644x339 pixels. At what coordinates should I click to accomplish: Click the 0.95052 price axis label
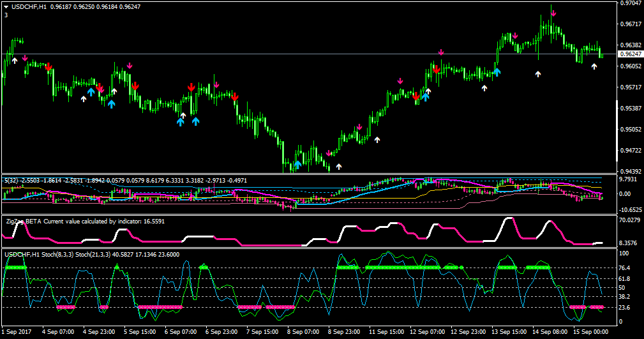631,130
